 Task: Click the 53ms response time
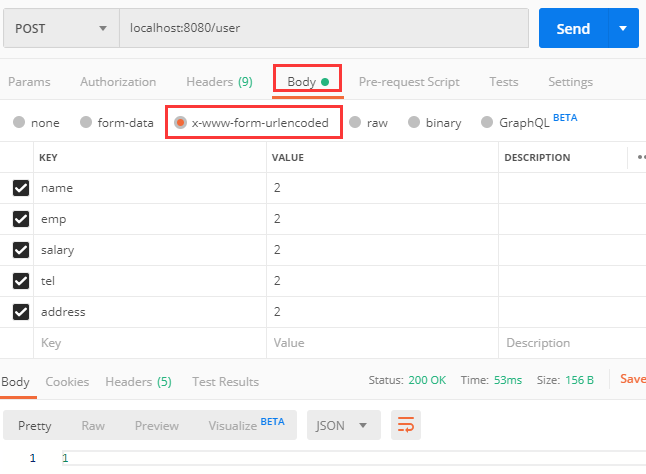tap(508, 380)
